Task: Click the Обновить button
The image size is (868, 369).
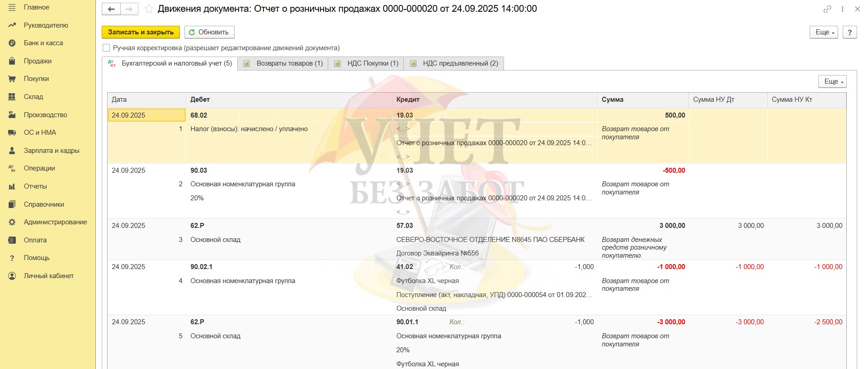Action: pos(209,32)
